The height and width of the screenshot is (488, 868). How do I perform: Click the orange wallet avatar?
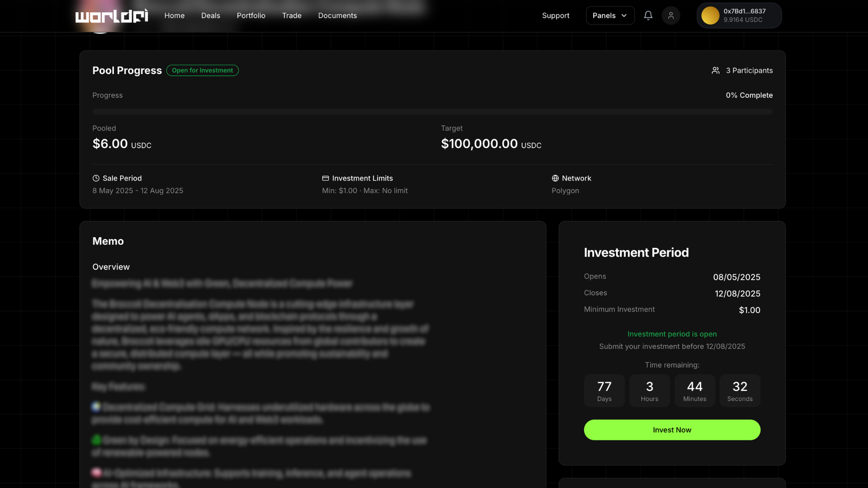click(x=710, y=15)
